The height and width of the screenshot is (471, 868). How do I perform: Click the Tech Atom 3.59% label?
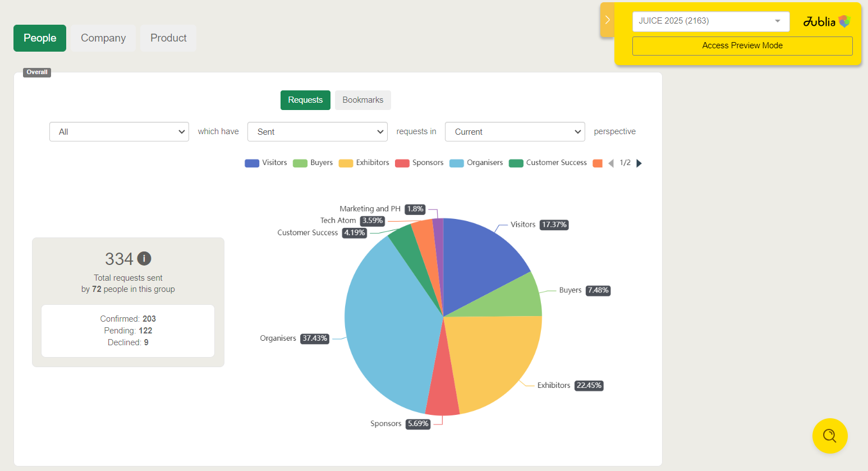tap(352, 221)
